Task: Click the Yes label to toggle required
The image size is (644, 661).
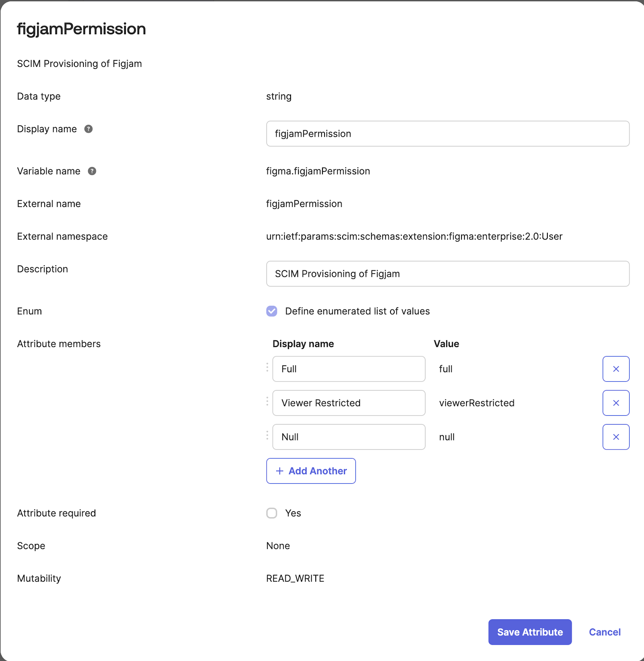Action: (293, 513)
